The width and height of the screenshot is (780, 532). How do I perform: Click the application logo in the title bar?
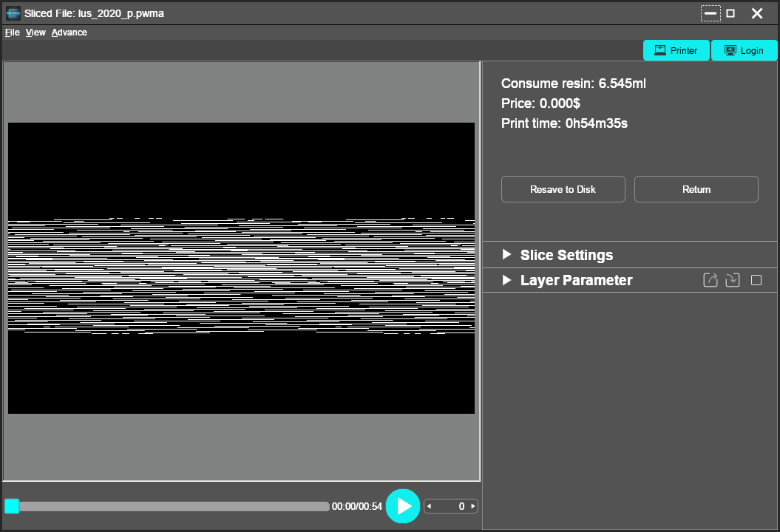pyautogui.click(x=14, y=13)
